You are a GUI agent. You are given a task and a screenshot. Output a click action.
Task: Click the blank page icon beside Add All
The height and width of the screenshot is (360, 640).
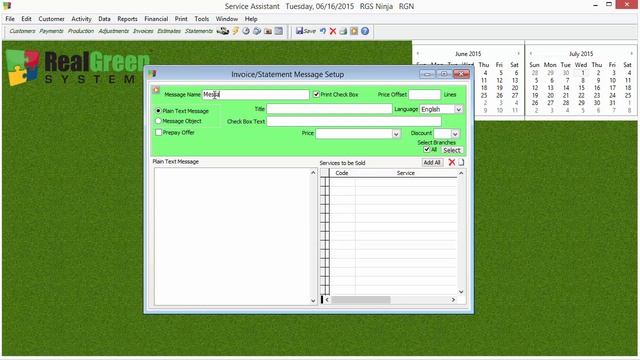(461, 162)
